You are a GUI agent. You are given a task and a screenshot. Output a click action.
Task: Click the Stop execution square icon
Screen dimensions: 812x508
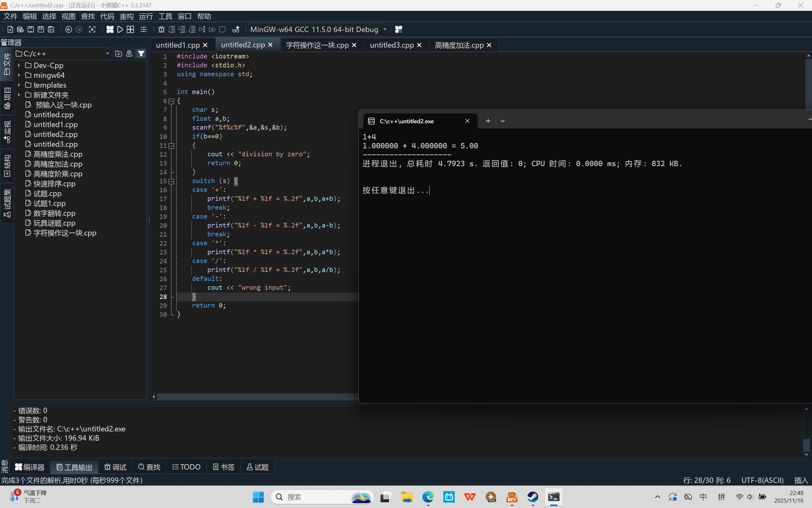(x=222, y=30)
